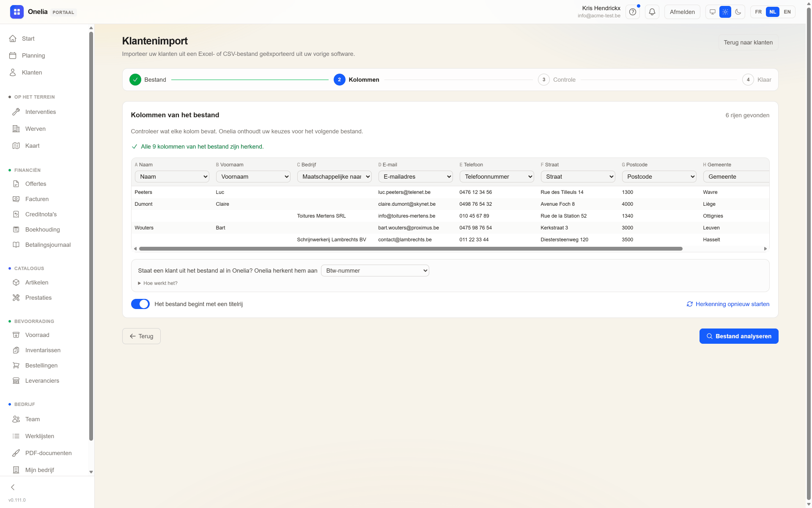Toggle 'Het bestand begint met een titelrij' switch
This screenshot has width=812, height=508.
140,304
